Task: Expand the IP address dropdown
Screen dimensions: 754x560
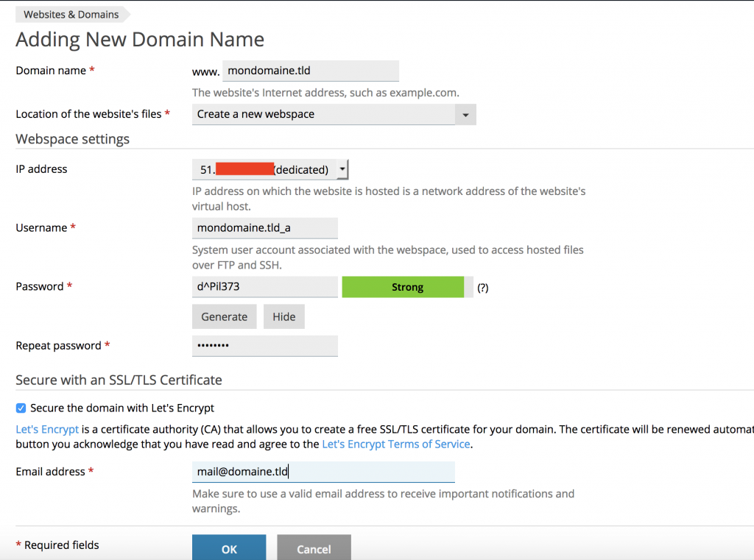Action: [342, 169]
